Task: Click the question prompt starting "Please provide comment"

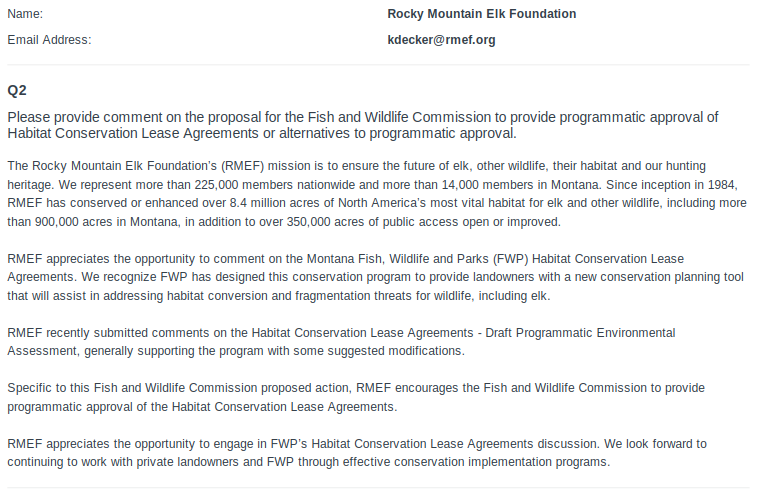Action: [363, 125]
